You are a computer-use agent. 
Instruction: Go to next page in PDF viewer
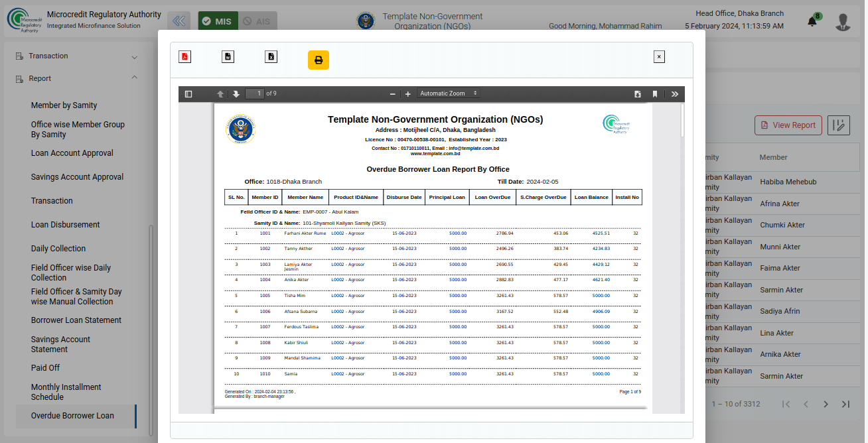click(x=236, y=94)
